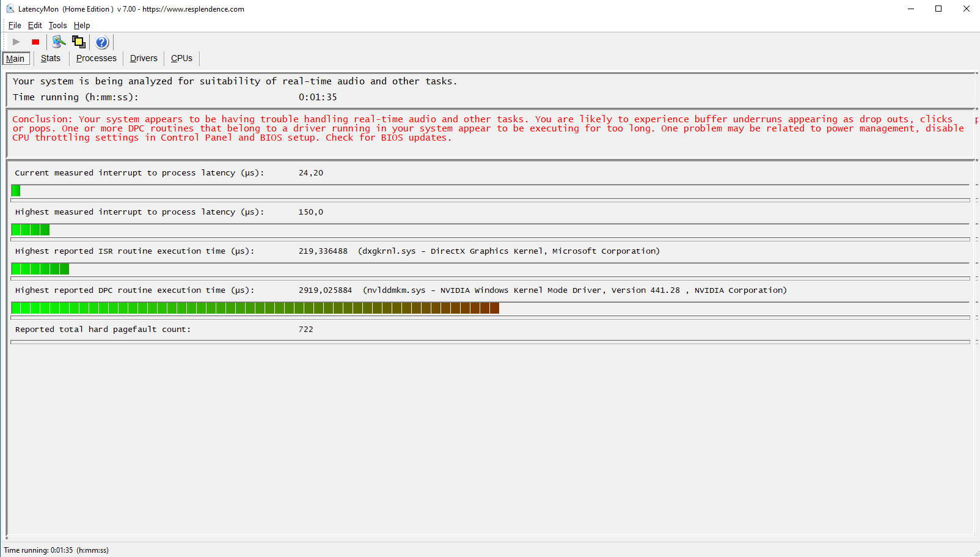Open Help via blue question mark icon
980x557 pixels.
click(x=102, y=42)
